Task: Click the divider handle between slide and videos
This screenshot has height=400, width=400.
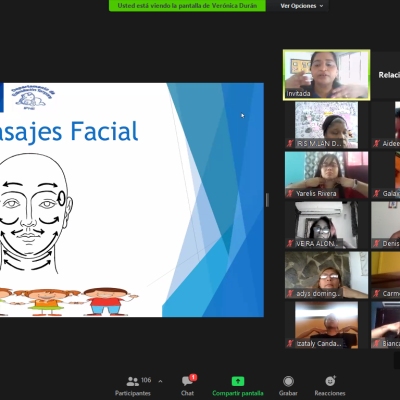Action: [267, 200]
